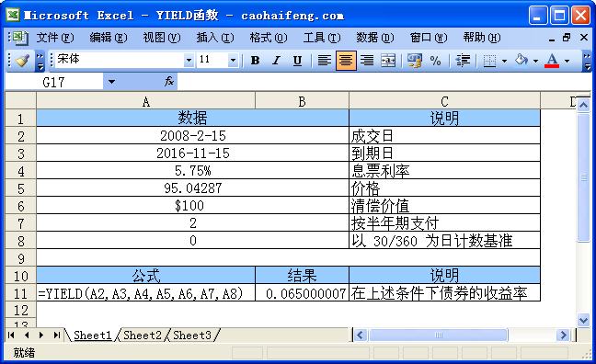Image resolution: width=596 pixels, height=364 pixels.
Task: Go to first sheet tab arrow
Action: click(11, 335)
